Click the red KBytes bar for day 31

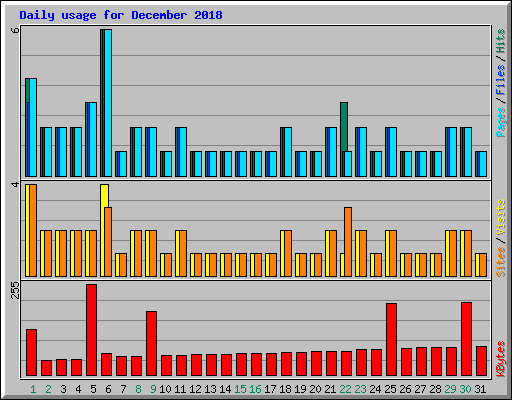click(x=482, y=361)
